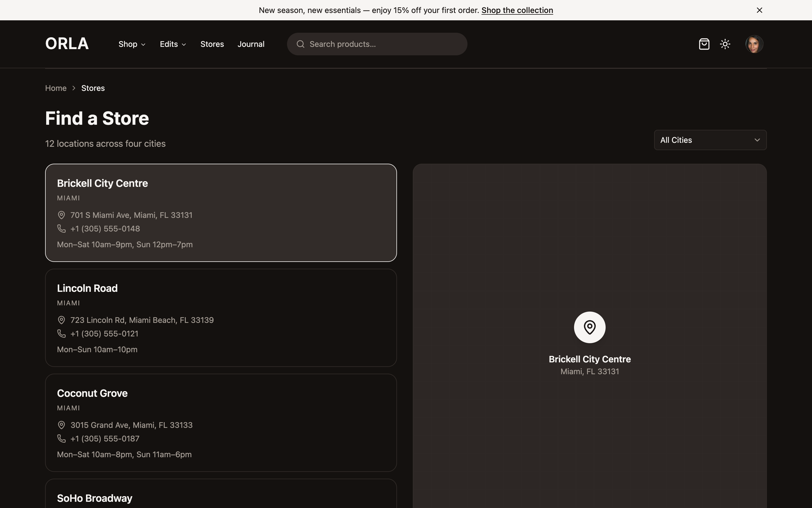
Task: Click the breadcrumb chevron separator
Action: [x=74, y=88]
